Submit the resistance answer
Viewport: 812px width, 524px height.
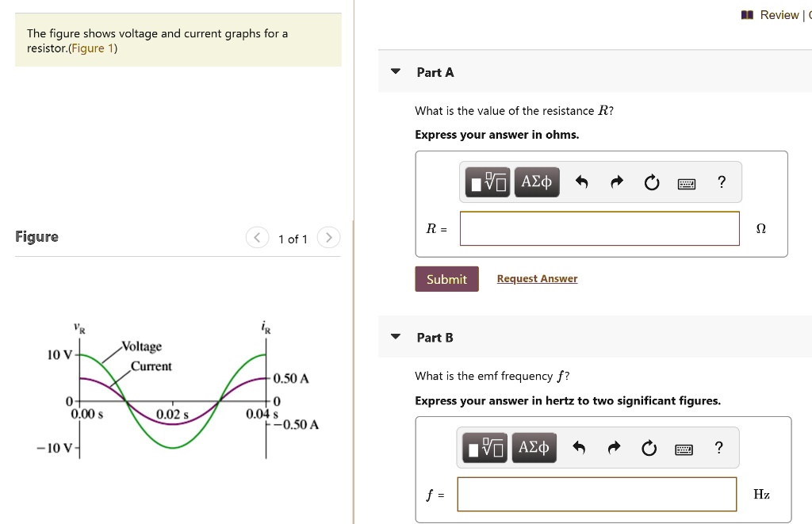click(446, 278)
